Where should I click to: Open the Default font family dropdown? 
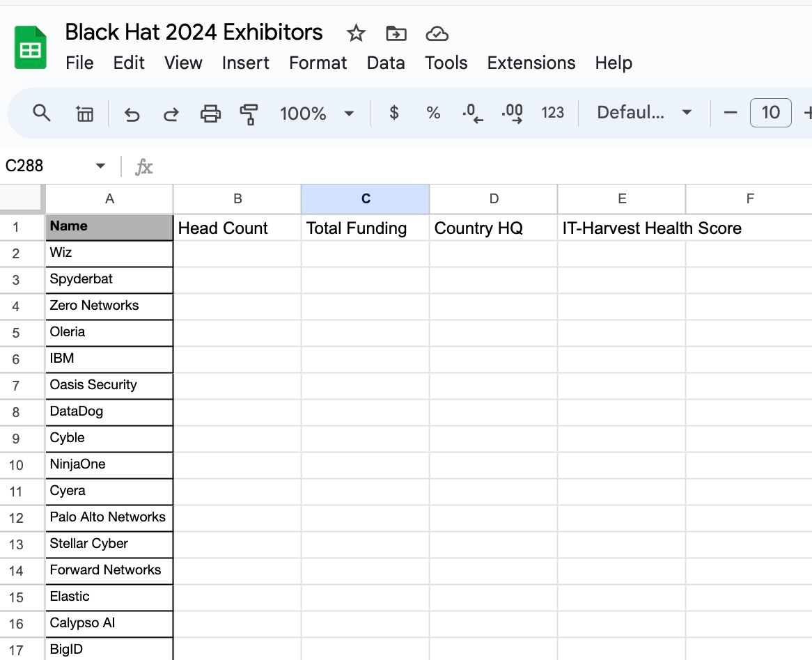point(644,112)
